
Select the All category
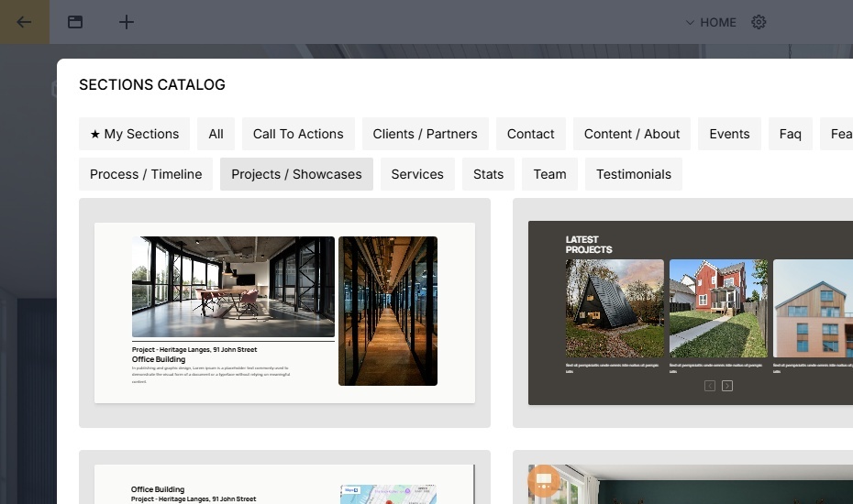pos(216,134)
